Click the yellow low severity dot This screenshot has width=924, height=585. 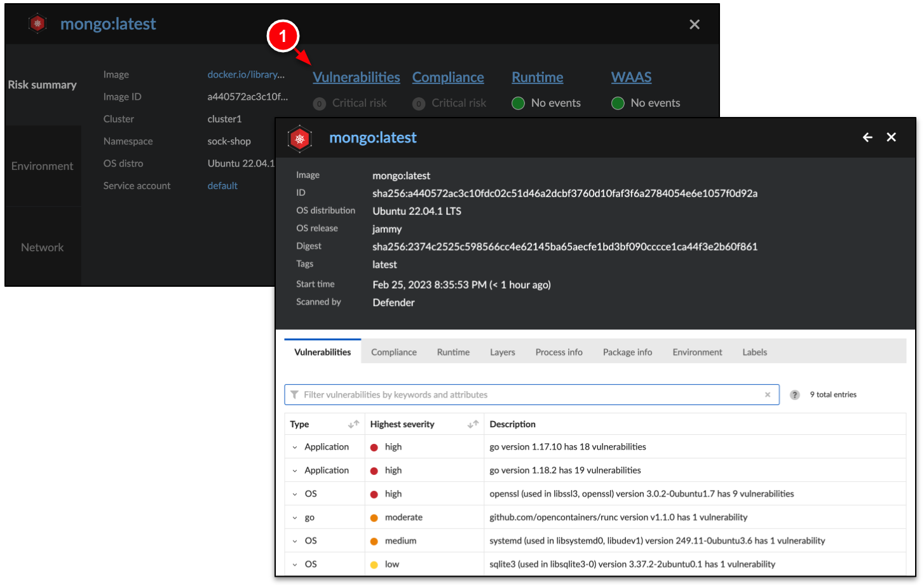(x=374, y=565)
